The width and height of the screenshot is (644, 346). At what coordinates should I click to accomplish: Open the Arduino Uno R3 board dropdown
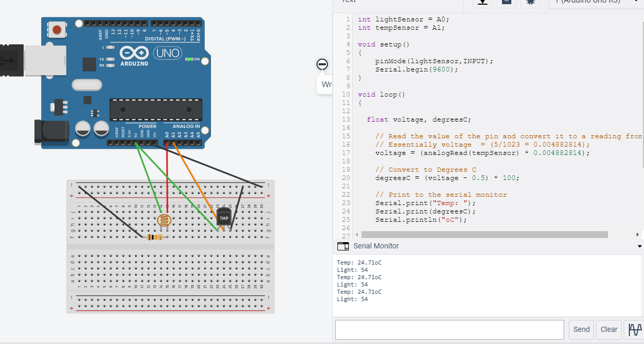(x=595, y=2)
